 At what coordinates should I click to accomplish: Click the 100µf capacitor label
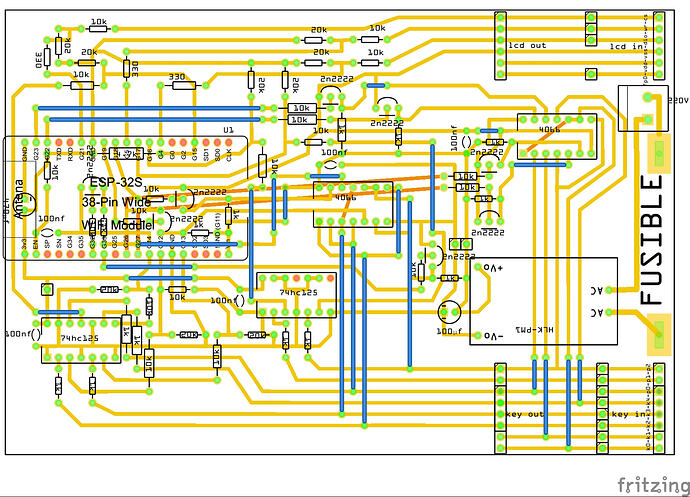point(449,331)
